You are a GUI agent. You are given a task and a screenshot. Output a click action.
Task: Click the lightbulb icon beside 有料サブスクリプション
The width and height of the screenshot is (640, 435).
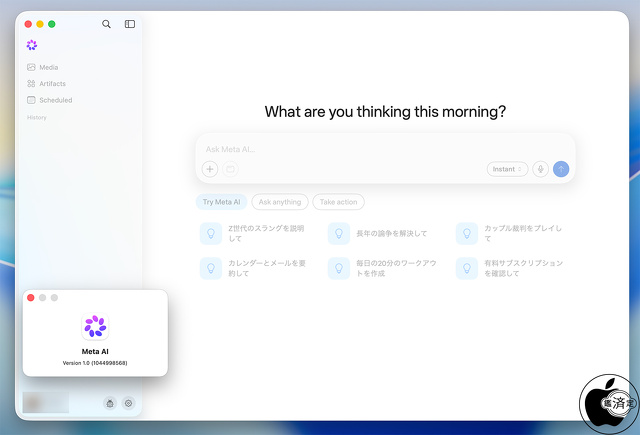[x=467, y=268]
